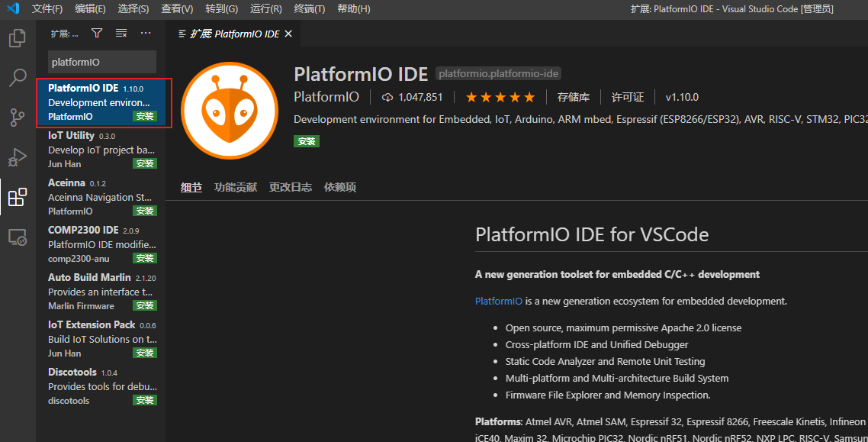Open the 终端(T) menu
The image size is (868, 442).
pyautogui.click(x=309, y=9)
